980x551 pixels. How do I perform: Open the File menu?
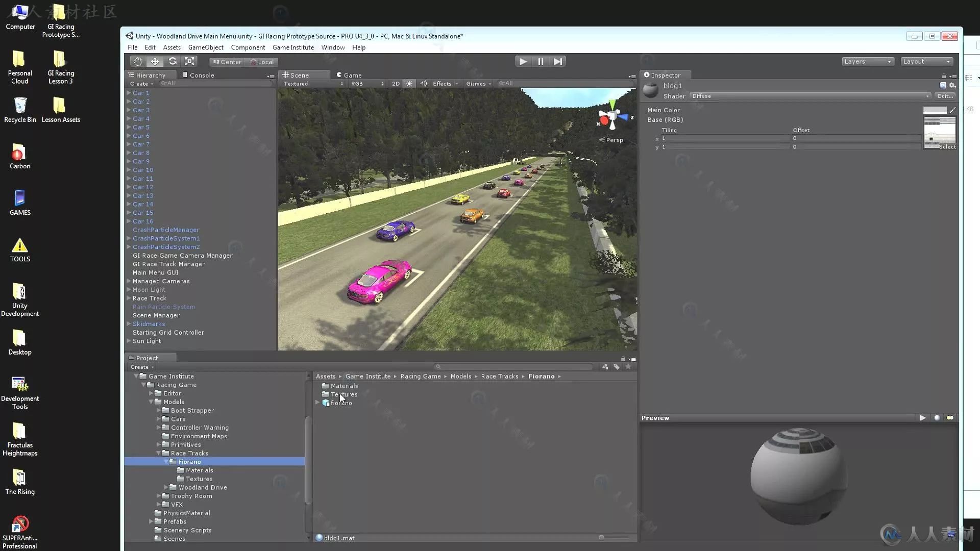tap(132, 47)
